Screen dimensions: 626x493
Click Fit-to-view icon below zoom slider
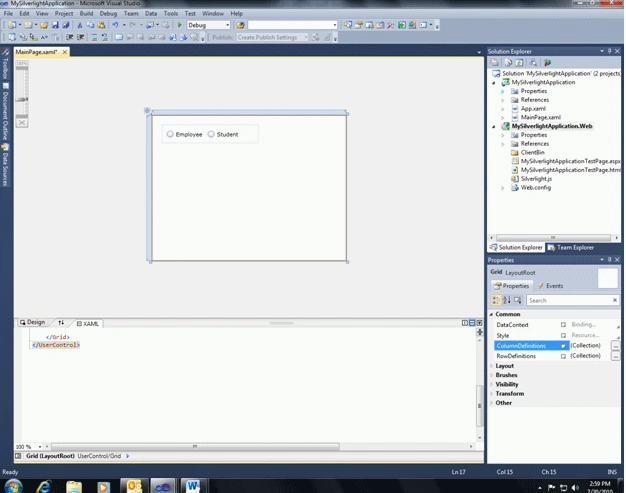22,123
